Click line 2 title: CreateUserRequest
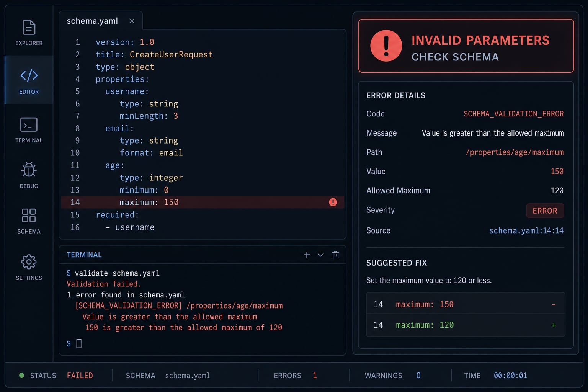This screenshot has width=588, height=392. (154, 54)
